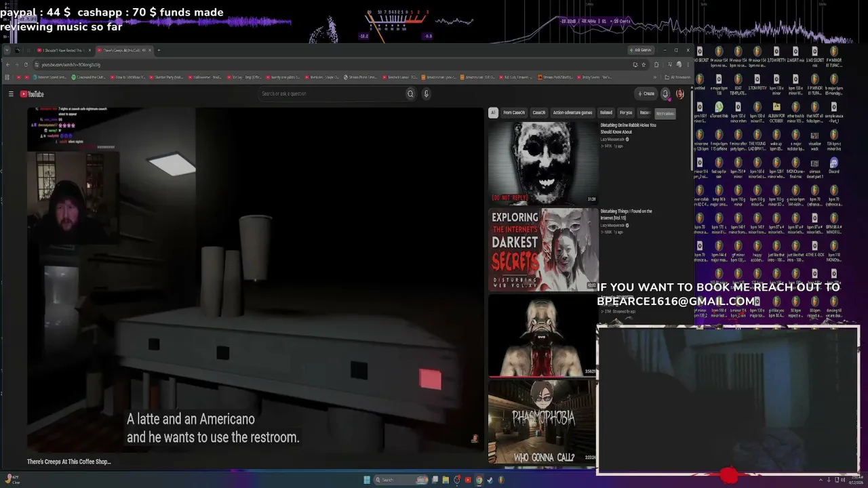Screen dimensions: 868x488
Task: Switch to Chrome in the taskbar
Action: coord(479,480)
